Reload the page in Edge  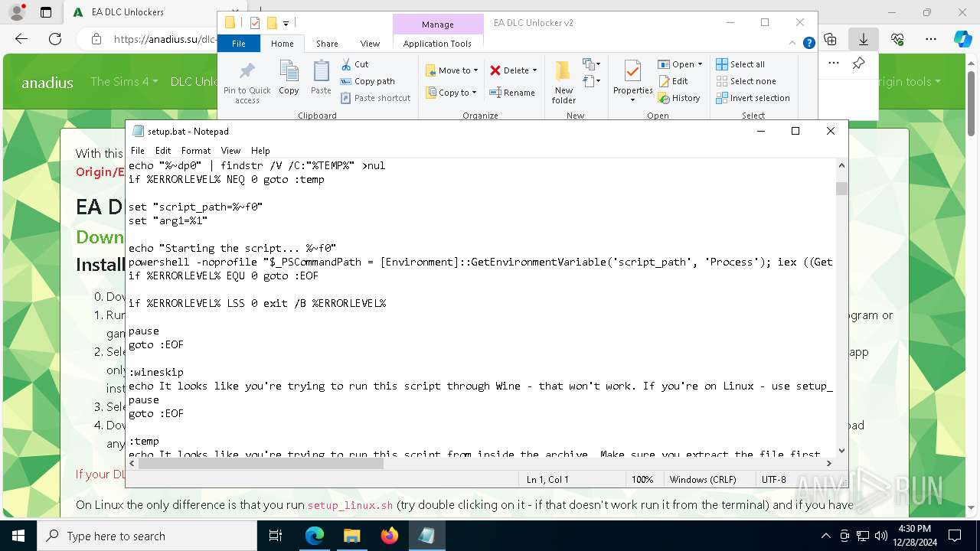click(55, 39)
